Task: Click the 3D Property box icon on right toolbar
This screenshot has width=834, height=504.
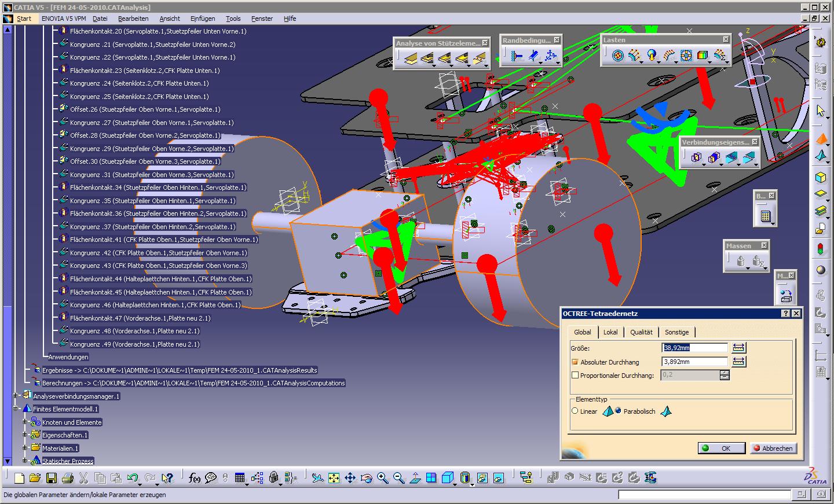Action: point(820,177)
